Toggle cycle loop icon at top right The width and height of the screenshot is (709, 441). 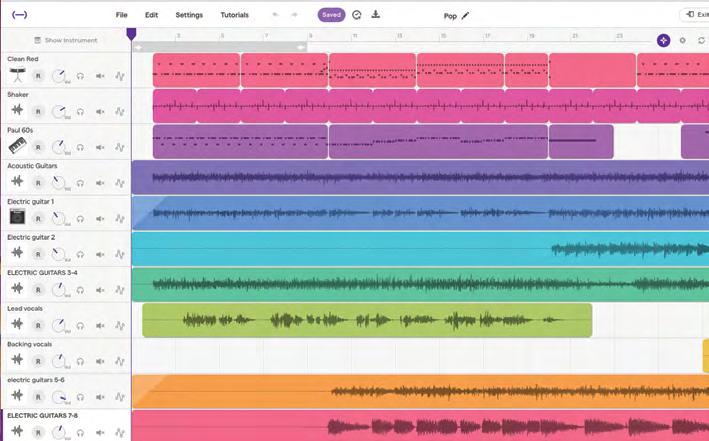pos(702,40)
